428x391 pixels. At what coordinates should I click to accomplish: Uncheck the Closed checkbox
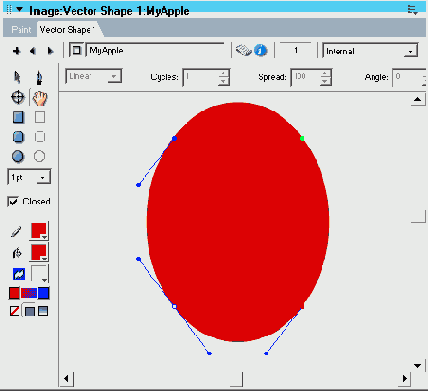(x=13, y=202)
